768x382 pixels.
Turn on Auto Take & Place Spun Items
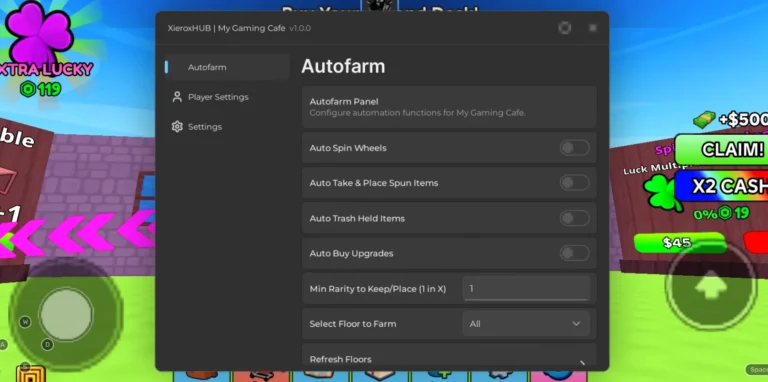pyautogui.click(x=575, y=183)
